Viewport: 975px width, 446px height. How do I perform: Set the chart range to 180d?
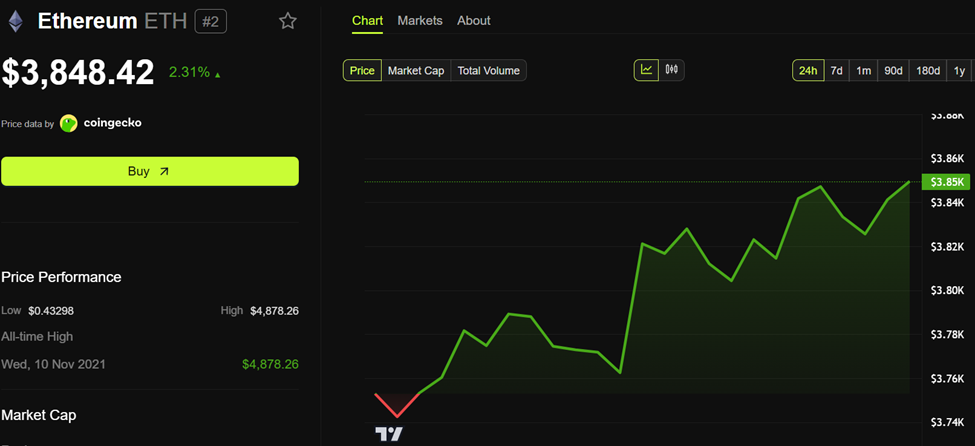(x=928, y=70)
